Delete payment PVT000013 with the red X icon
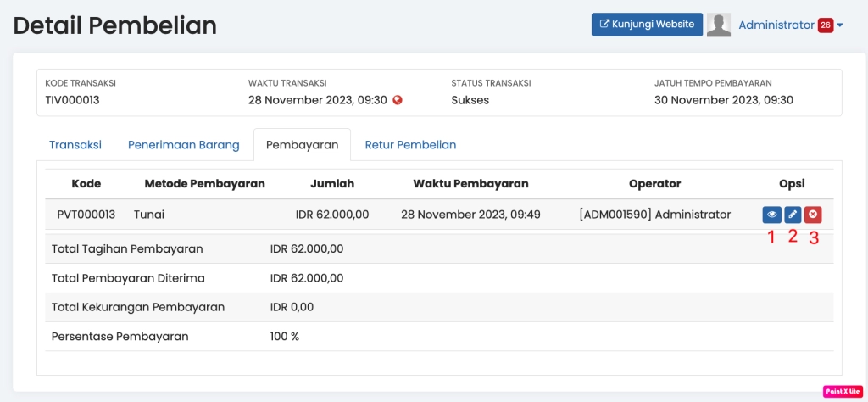 (813, 215)
